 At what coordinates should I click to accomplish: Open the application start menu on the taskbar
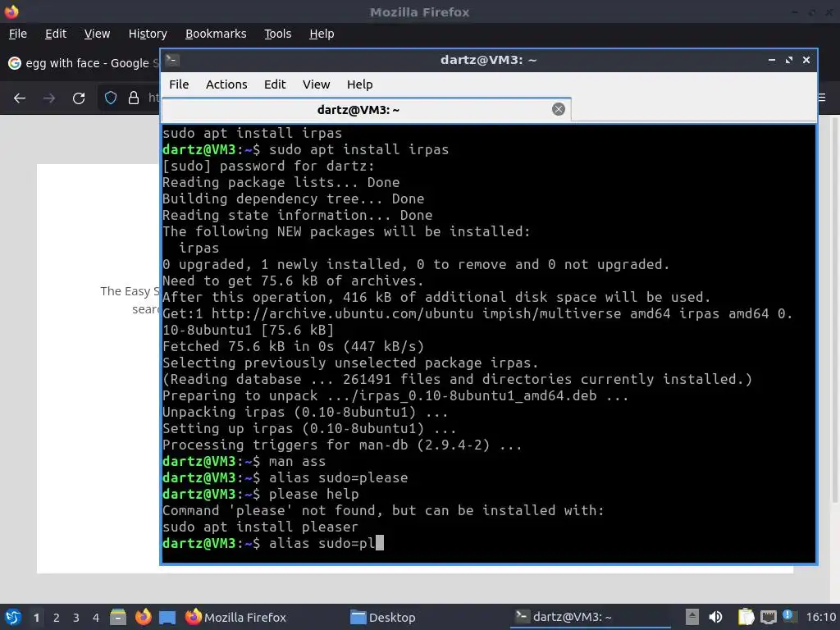(x=13, y=617)
